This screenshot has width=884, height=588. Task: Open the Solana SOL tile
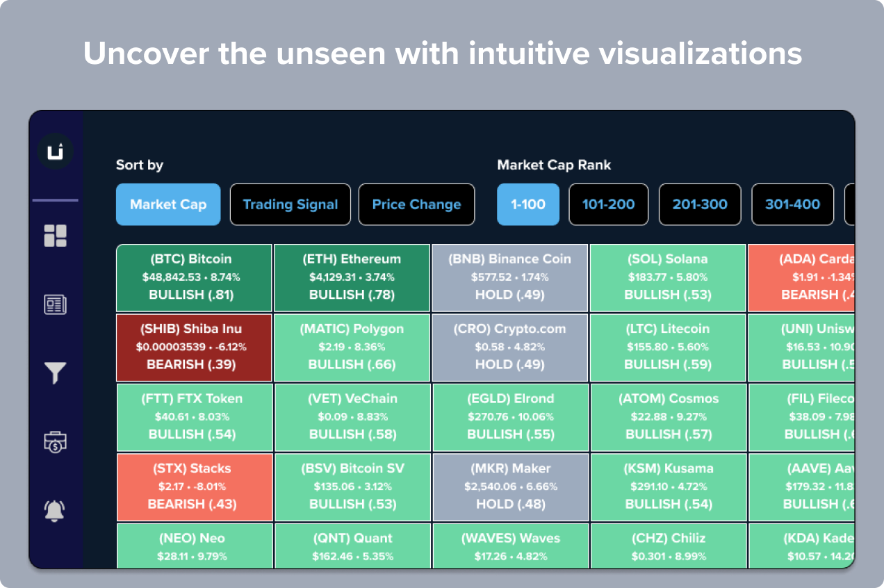point(667,277)
